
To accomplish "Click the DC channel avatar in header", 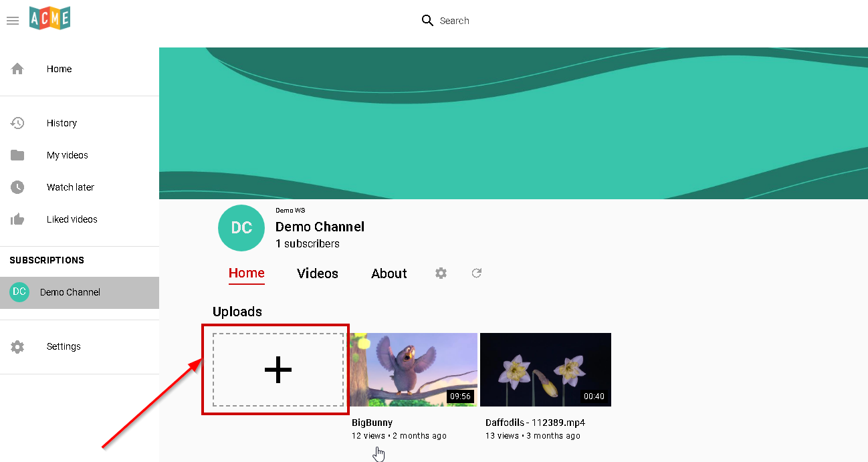I will tap(241, 228).
